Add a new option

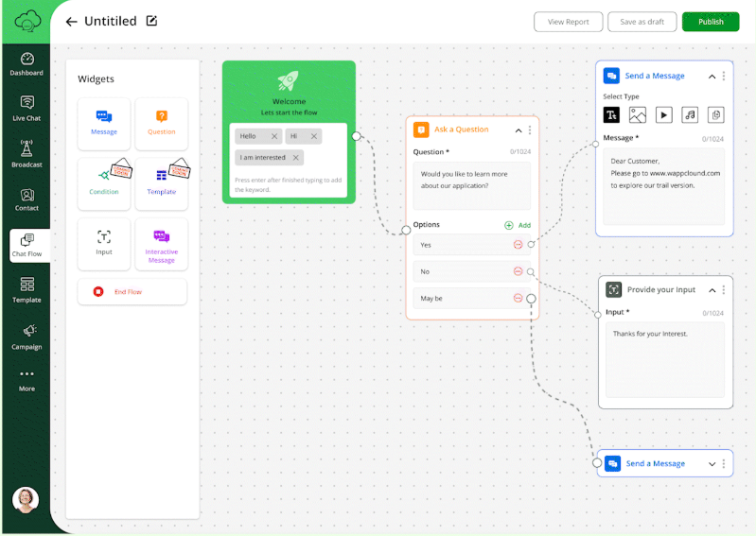518,225
